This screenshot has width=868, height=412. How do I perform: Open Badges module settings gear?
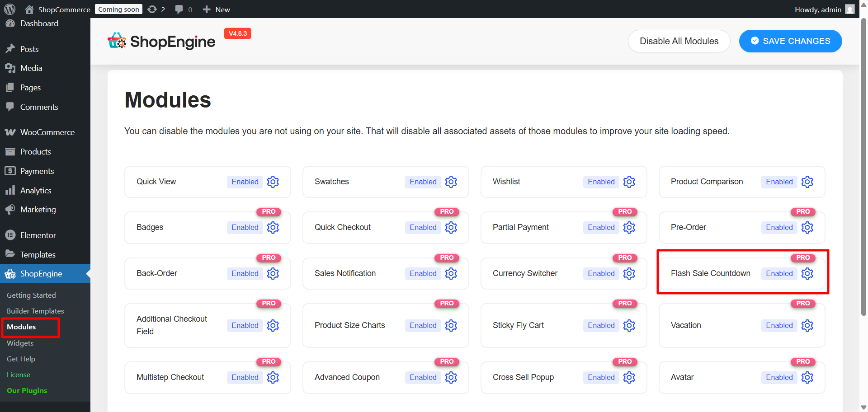[x=273, y=227]
